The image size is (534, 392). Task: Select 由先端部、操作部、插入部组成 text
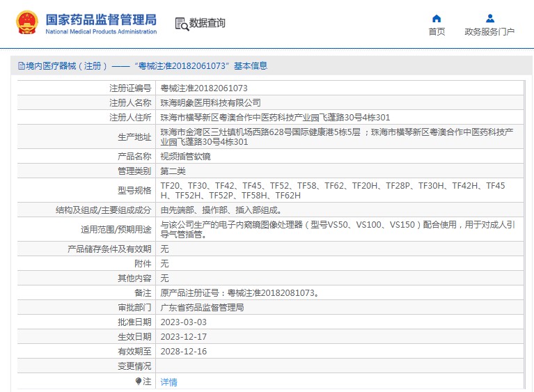(x=221, y=210)
